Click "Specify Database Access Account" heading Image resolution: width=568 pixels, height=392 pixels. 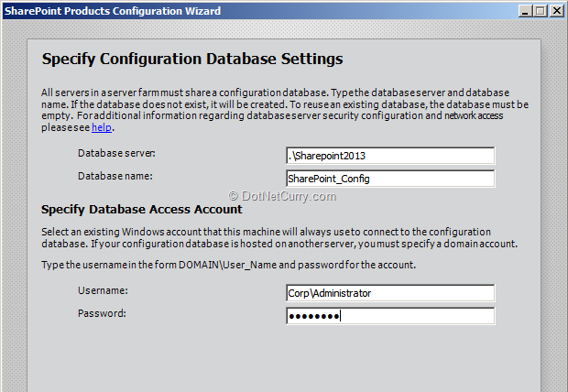[x=142, y=210]
